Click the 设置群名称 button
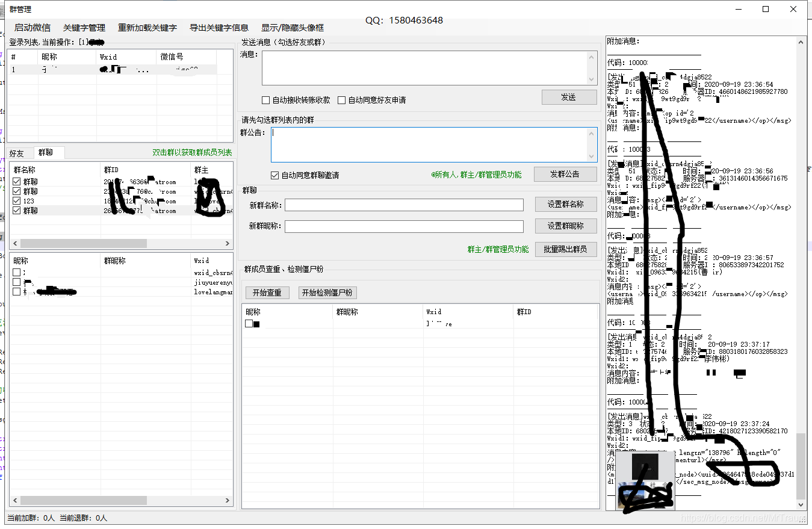This screenshot has height=529, width=812. pyautogui.click(x=566, y=204)
